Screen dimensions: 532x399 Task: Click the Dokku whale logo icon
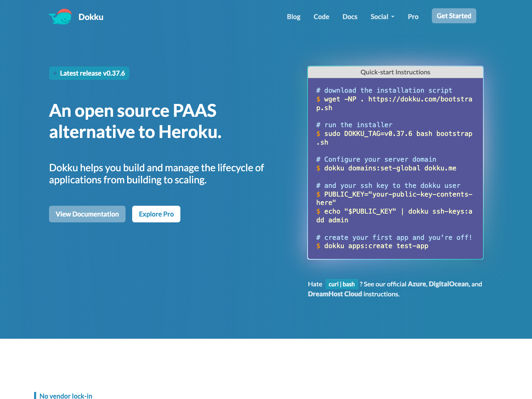pyautogui.click(x=61, y=17)
